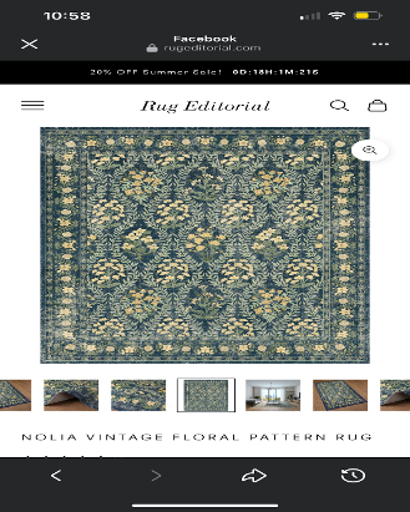
Task: Tap the rugeditorial.com address bar
Action: [204, 48]
